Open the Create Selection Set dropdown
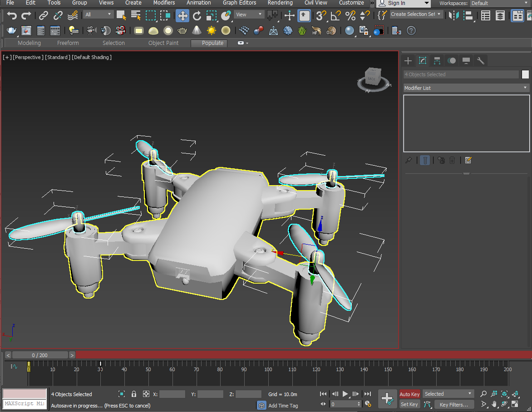 coord(416,15)
